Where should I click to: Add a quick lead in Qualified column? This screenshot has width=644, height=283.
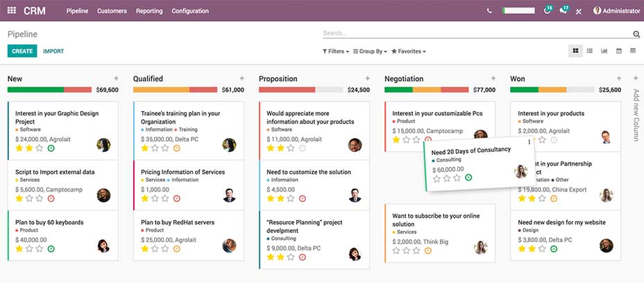click(242, 78)
